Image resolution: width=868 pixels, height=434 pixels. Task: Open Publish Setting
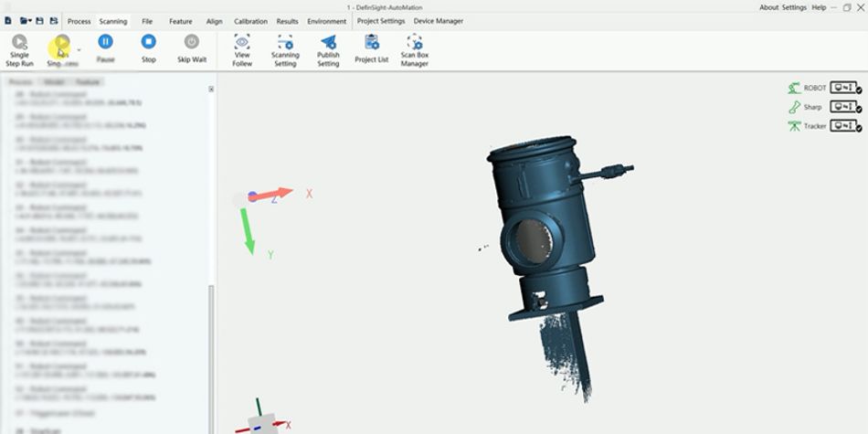[328, 42]
